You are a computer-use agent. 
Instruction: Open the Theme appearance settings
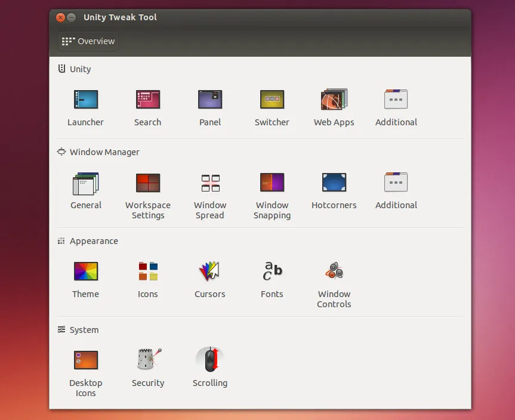tap(85, 272)
